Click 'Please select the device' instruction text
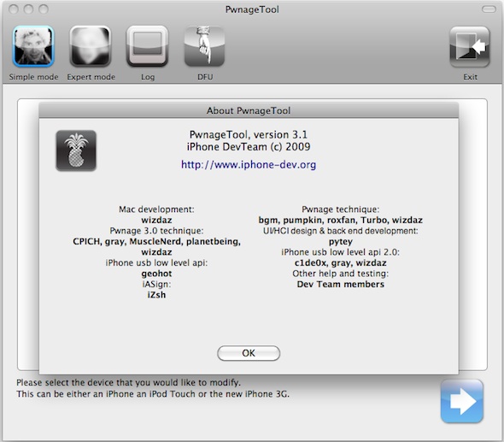 tap(129, 382)
